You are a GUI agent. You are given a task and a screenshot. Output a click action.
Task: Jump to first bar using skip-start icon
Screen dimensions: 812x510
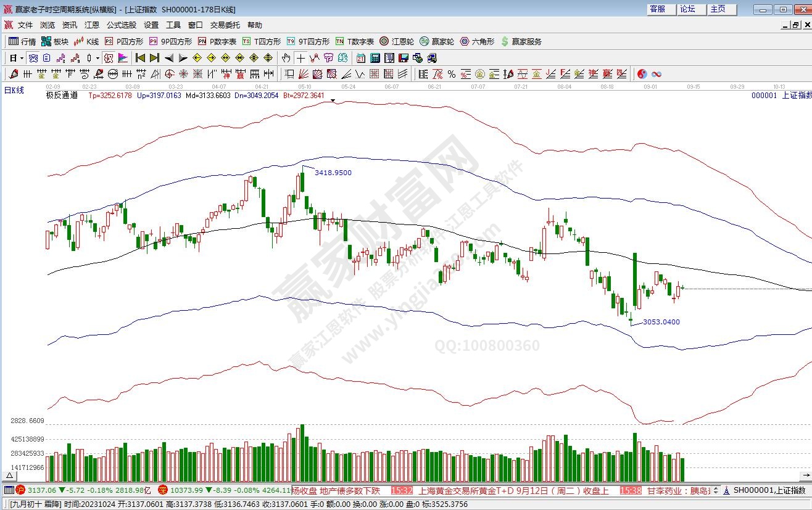tap(140, 58)
